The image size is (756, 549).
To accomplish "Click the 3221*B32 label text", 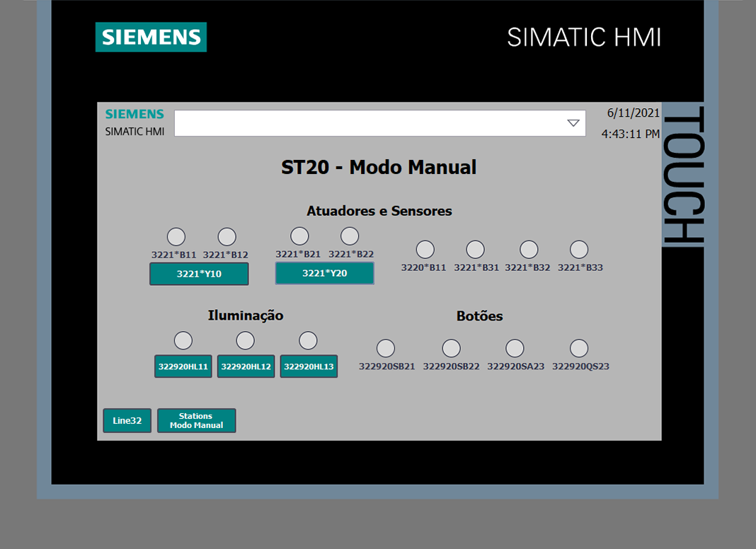I will 527,267.
